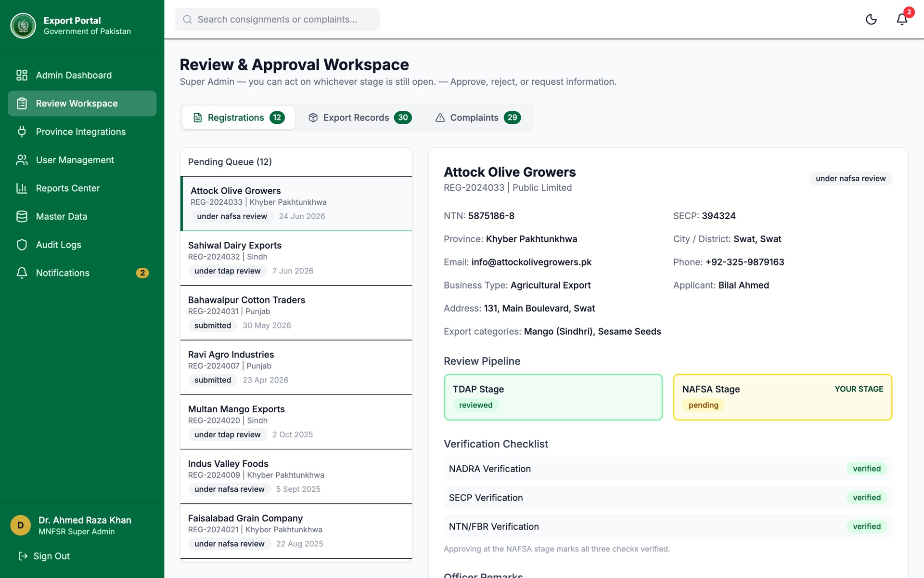
Task: Go to User Management
Action: pos(82,160)
